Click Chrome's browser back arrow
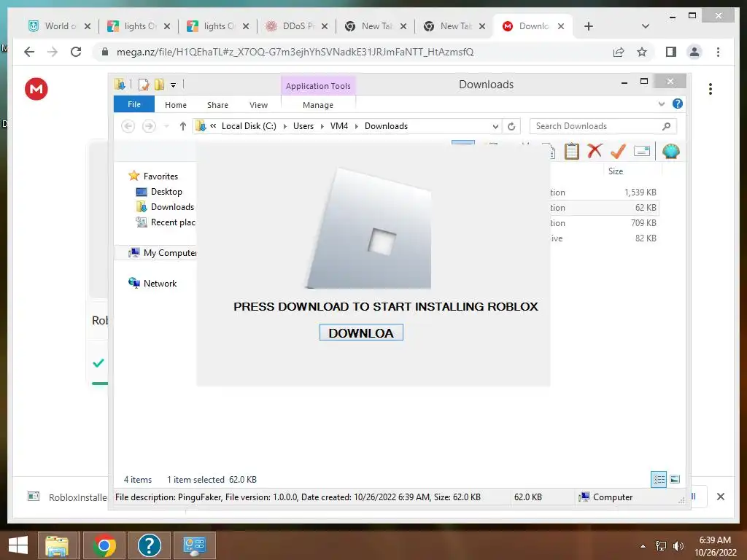The image size is (747, 560). (29, 52)
